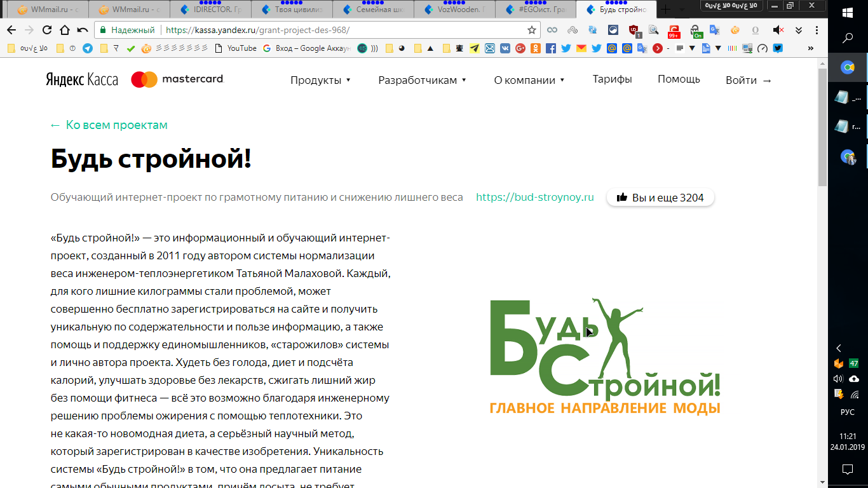Viewport: 868px width, 488px height.
Task: Show hidden tray icons chevron
Action: [839, 348]
